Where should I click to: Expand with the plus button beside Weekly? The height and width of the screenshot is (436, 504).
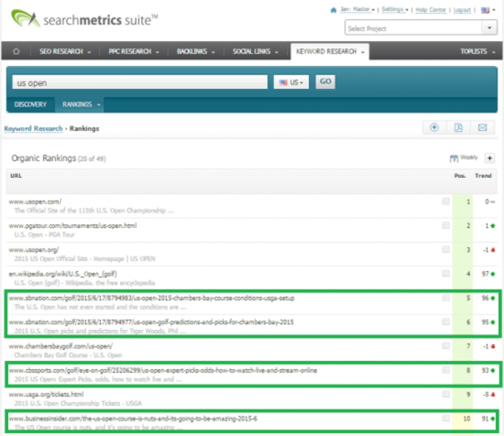pyautogui.click(x=489, y=158)
